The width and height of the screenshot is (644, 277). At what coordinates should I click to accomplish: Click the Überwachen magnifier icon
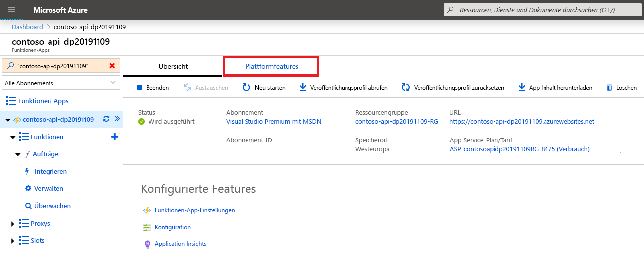(28, 206)
